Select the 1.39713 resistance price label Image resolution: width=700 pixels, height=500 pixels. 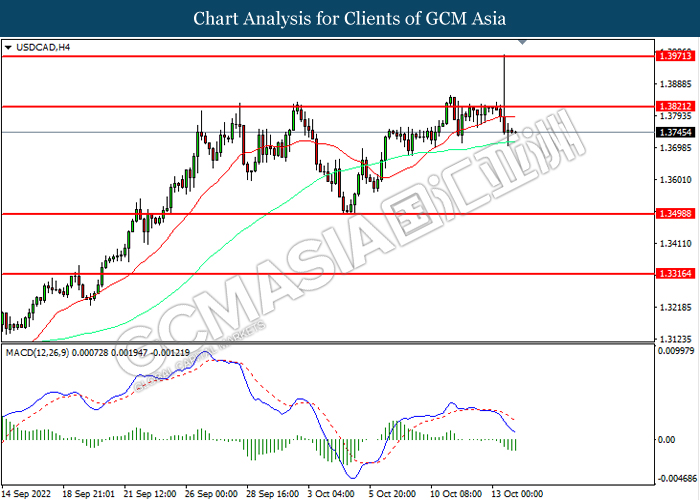(x=676, y=56)
